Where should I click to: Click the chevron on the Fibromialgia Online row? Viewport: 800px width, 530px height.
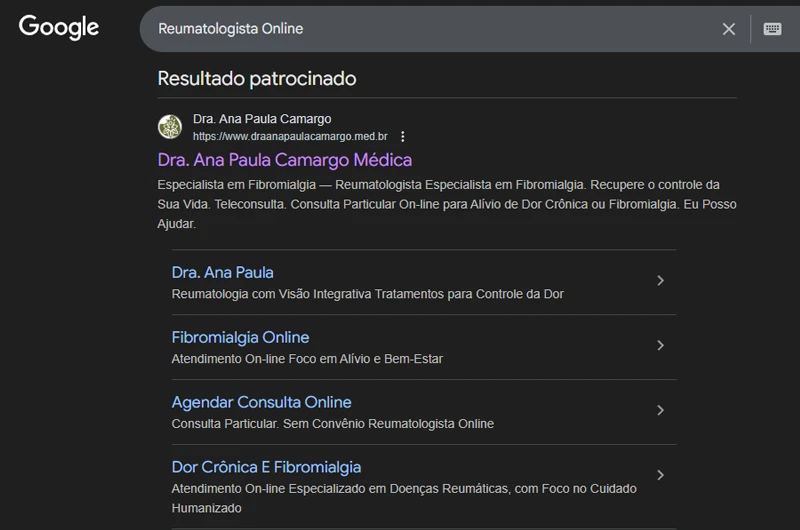pyautogui.click(x=660, y=346)
